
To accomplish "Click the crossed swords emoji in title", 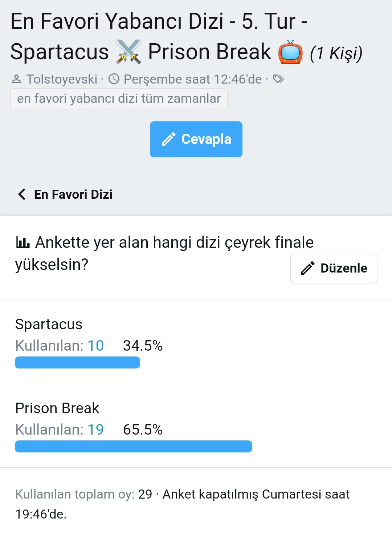I will (128, 52).
